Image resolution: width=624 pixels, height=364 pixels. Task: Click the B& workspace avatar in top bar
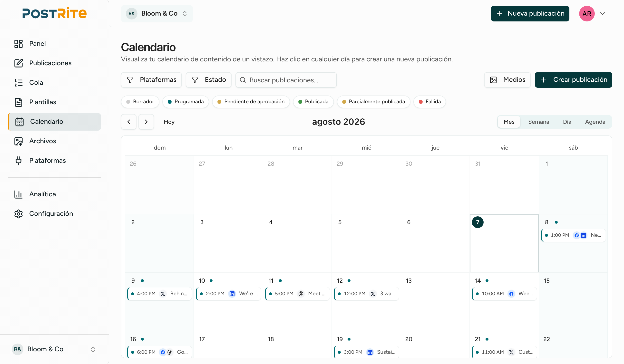click(x=131, y=14)
